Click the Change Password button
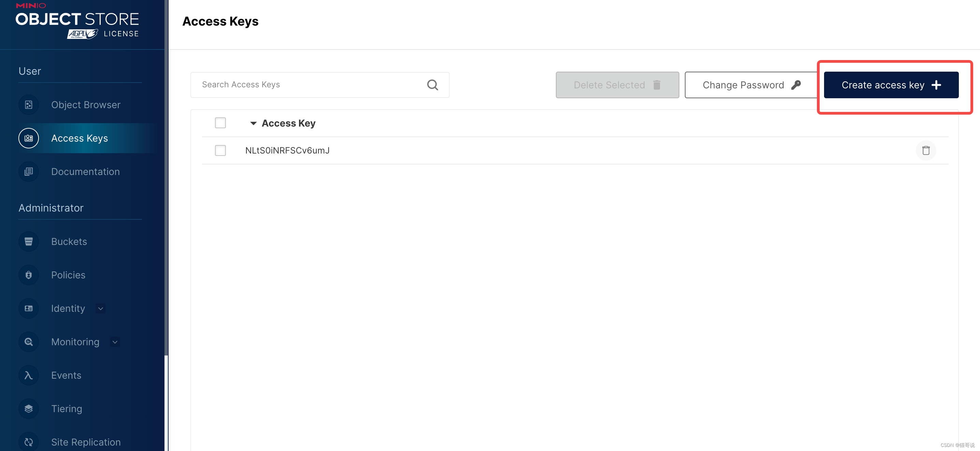The image size is (980, 451). pos(751,85)
